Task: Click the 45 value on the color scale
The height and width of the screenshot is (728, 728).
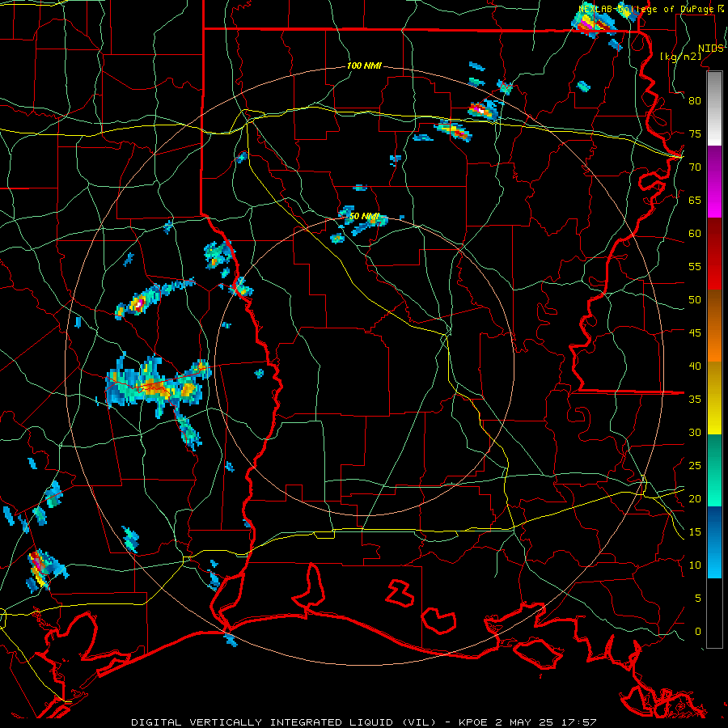Action: [x=695, y=333]
